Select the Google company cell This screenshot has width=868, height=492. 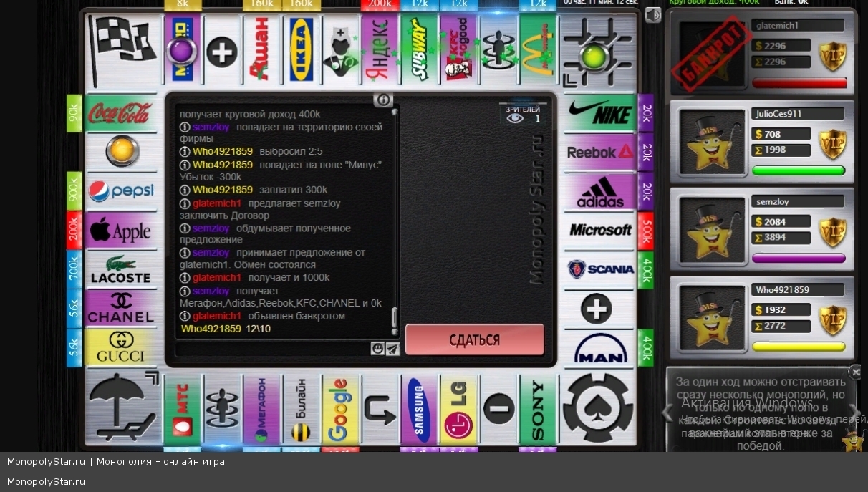pos(341,409)
